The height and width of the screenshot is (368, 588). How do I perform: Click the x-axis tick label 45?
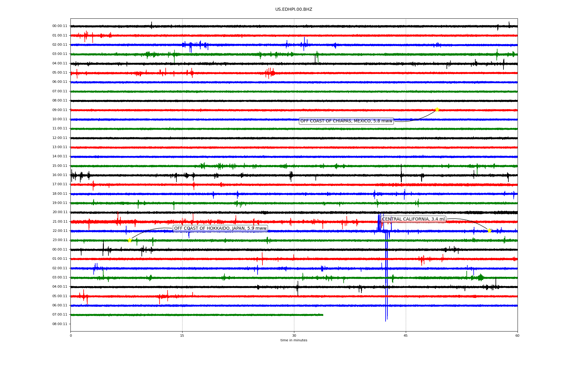pyautogui.click(x=406, y=335)
